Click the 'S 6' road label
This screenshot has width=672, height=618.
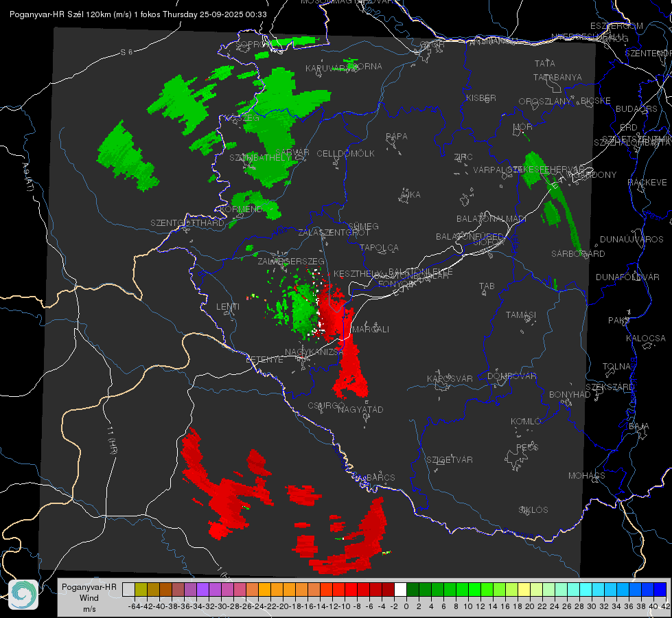126,52
